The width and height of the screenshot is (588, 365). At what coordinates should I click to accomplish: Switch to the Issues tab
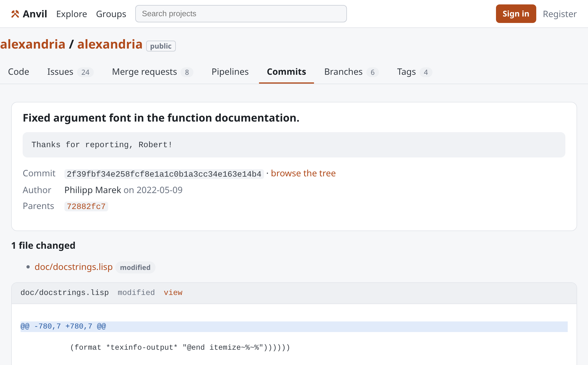click(x=70, y=72)
